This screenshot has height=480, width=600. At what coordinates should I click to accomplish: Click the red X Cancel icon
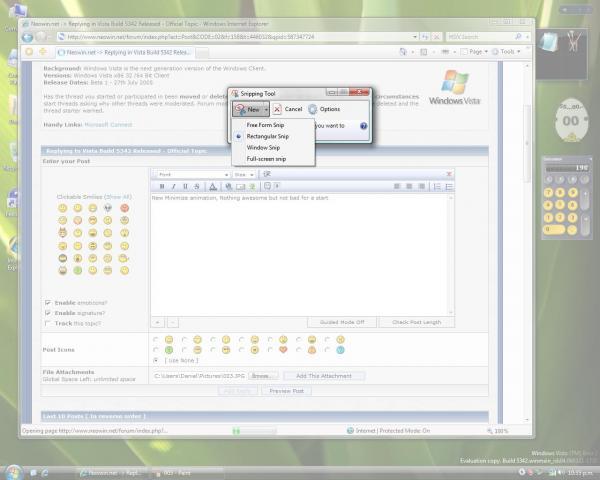click(x=277, y=109)
